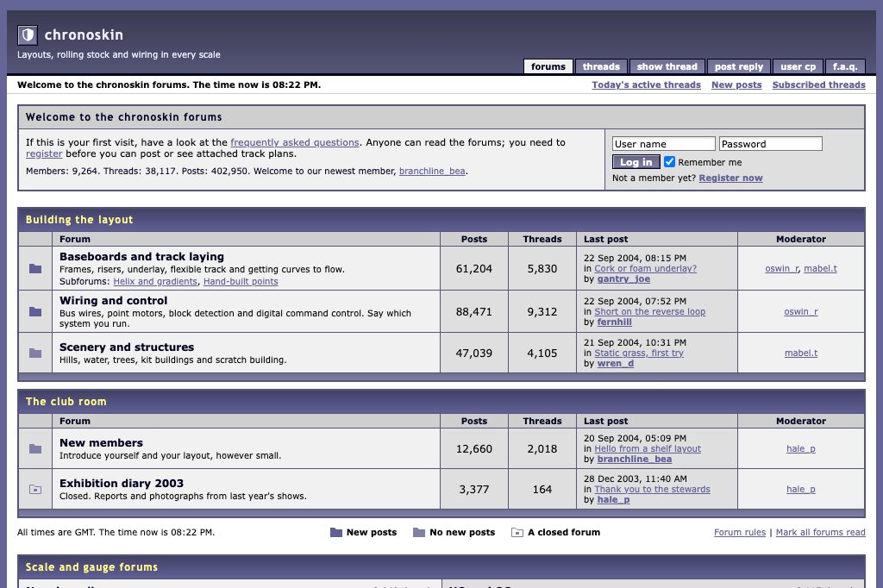Viewport: 883px width, 588px height.
Task: Toggle the Remember me checkbox
Action: tap(669, 161)
